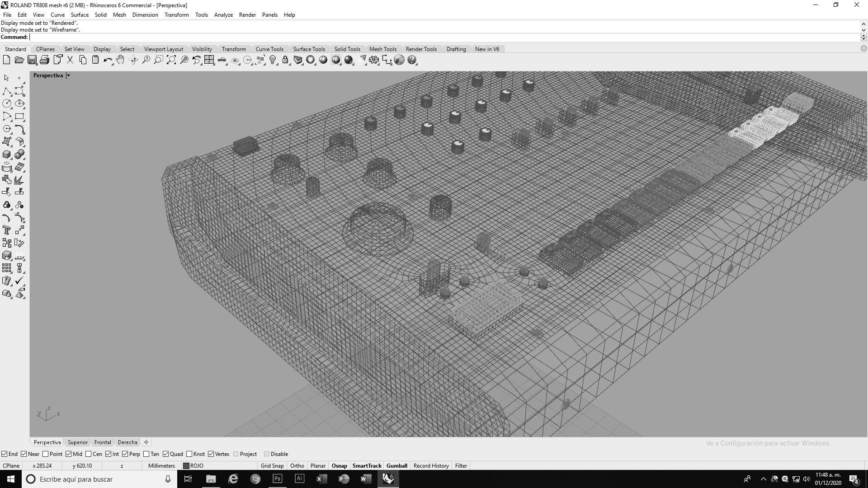Click the Open file folder icon

[19, 60]
